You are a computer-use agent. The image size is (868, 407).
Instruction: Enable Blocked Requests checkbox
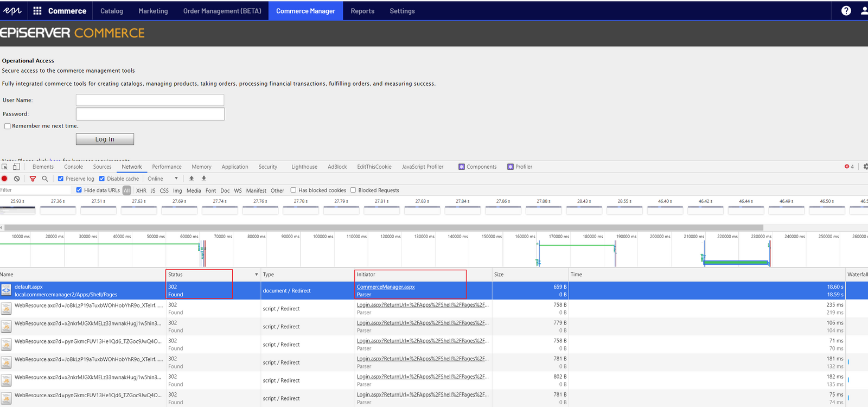pos(353,190)
